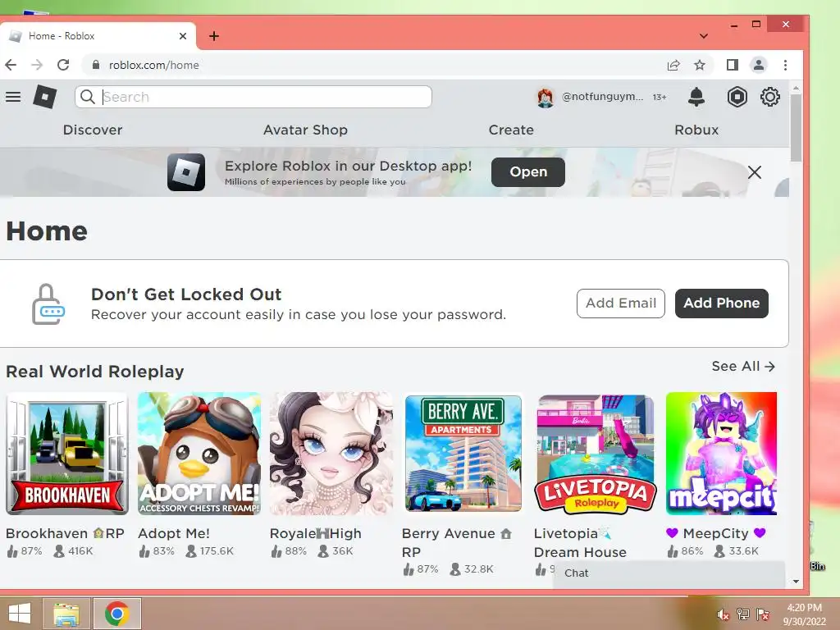Toggle the Chrome side panel icon
Viewport: 840px width, 630px height.
(x=733, y=66)
